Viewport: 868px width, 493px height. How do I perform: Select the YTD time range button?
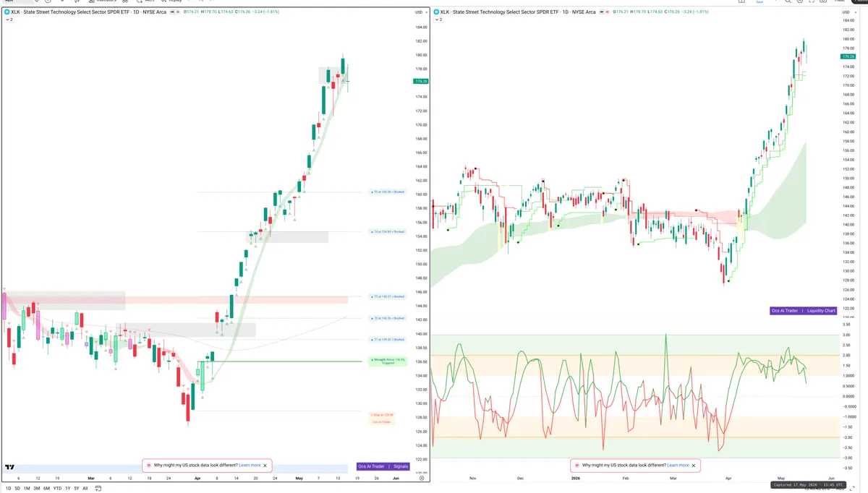click(57, 489)
